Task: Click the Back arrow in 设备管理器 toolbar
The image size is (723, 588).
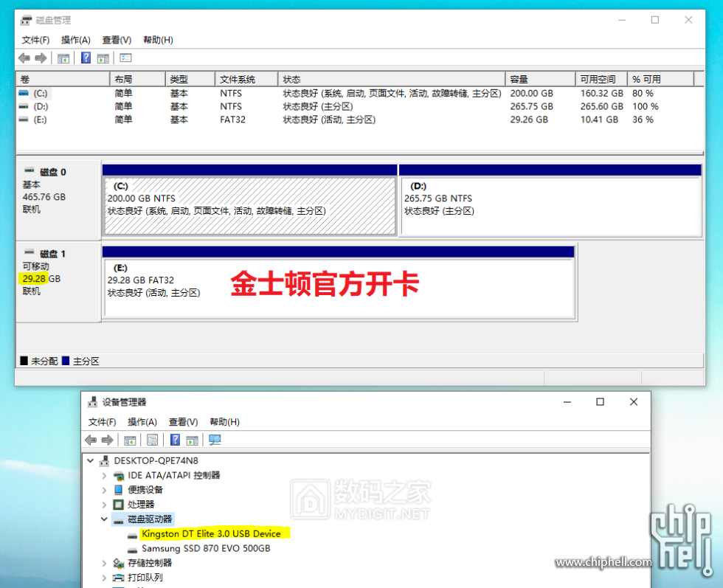Action: [91, 440]
